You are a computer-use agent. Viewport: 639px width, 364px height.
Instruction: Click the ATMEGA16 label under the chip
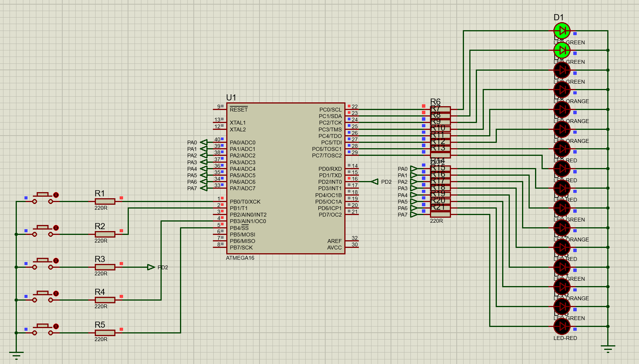pyautogui.click(x=240, y=258)
